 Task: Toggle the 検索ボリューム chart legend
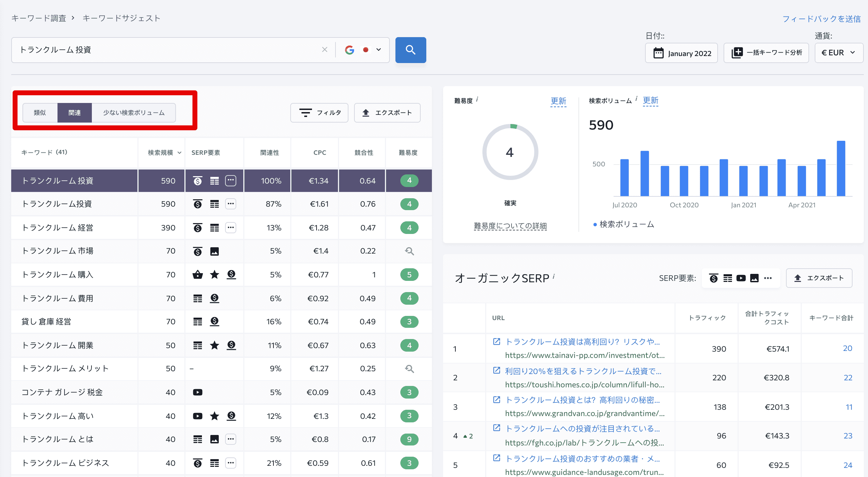point(624,224)
